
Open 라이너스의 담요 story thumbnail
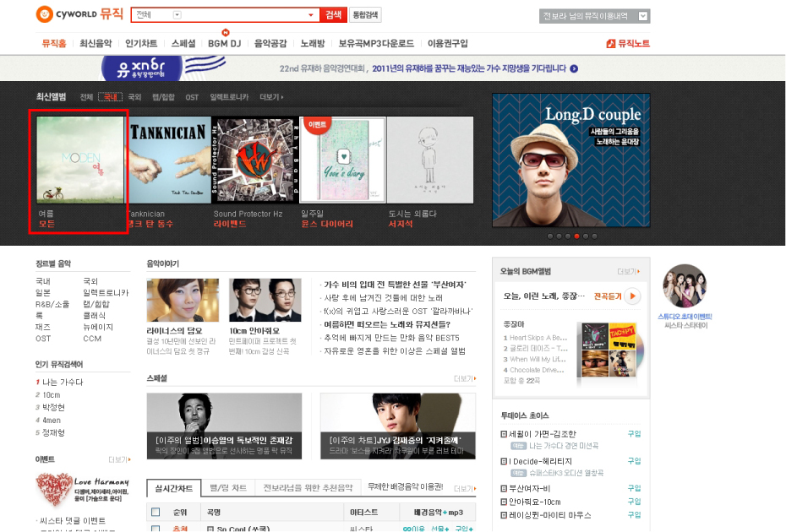coord(183,300)
